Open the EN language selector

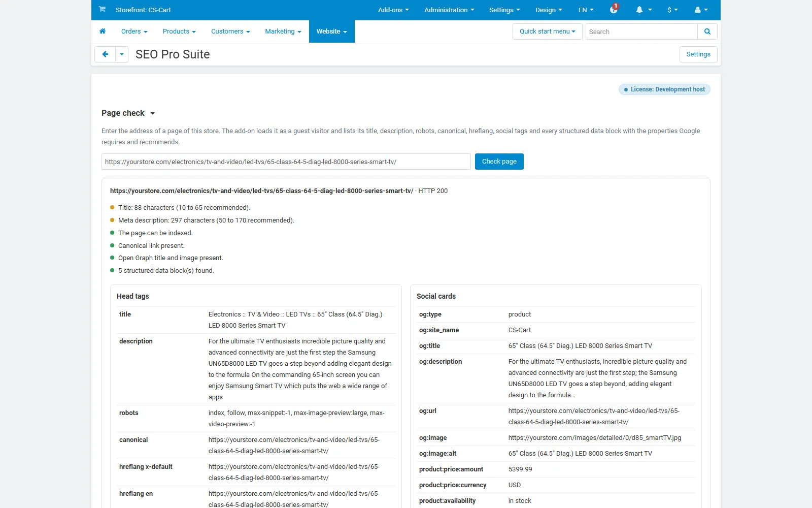(586, 10)
